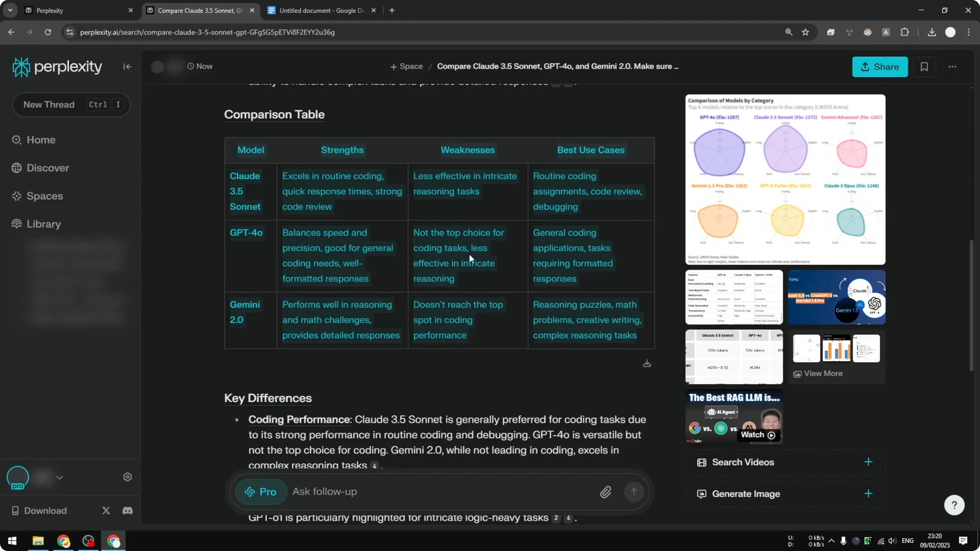980x551 pixels.
Task: Open settings via the gear icon
Action: point(127,477)
